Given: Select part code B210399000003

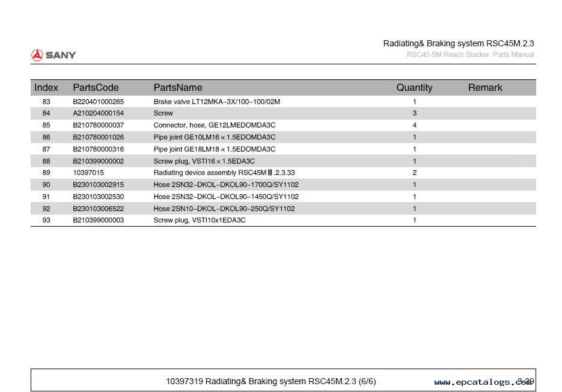Looking at the screenshot, I should point(98,220).
